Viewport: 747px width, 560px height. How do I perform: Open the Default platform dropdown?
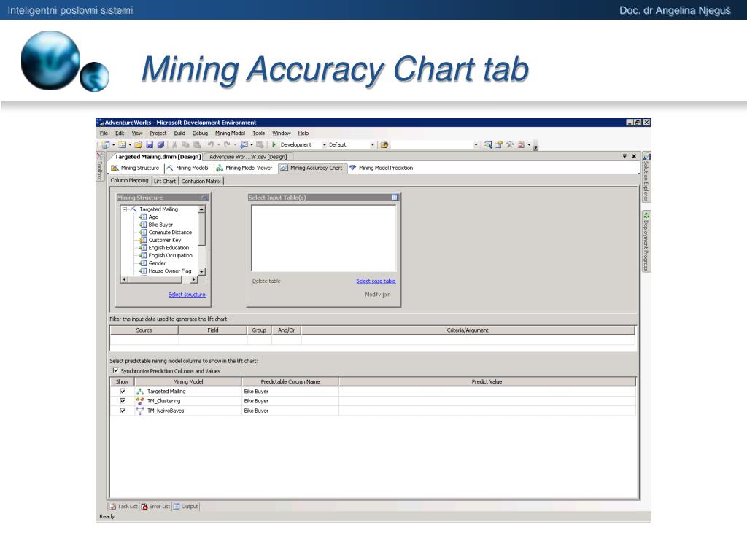click(373, 145)
